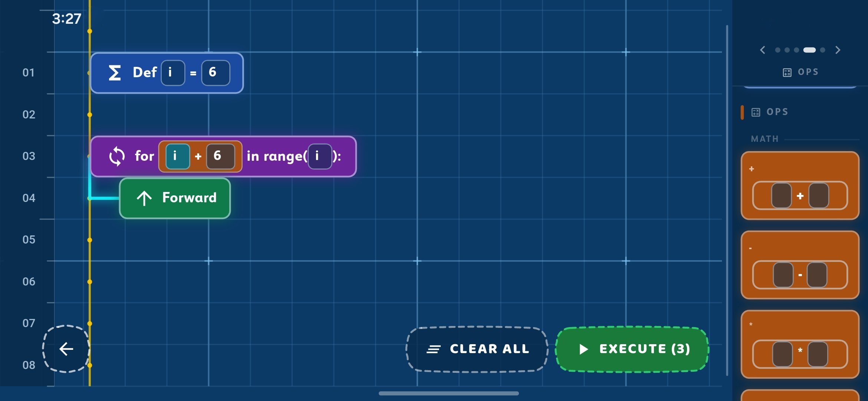Click line number 03
Screen dimensions: 868x401
pos(29,156)
